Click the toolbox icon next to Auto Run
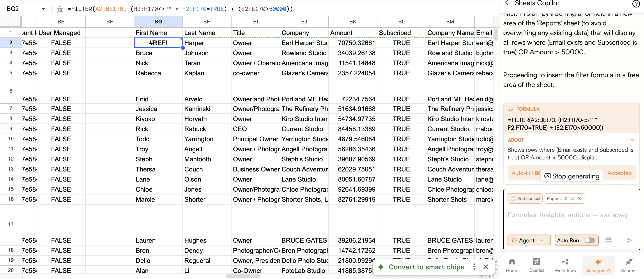 pyautogui.click(x=608, y=240)
